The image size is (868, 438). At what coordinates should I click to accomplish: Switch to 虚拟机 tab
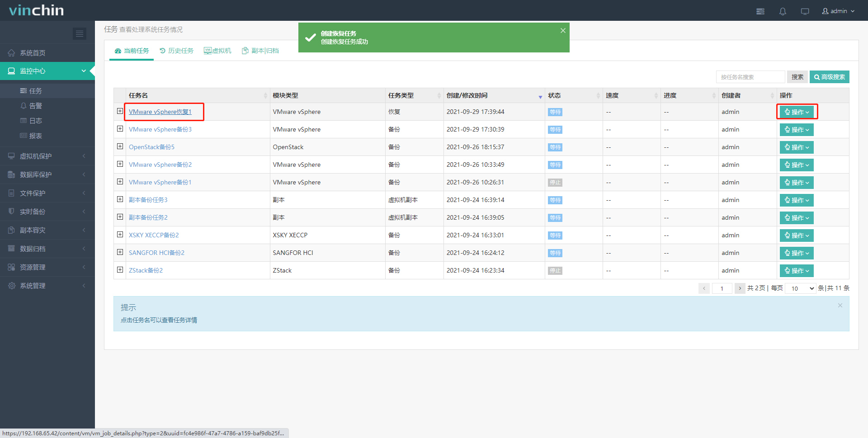tap(217, 51)
